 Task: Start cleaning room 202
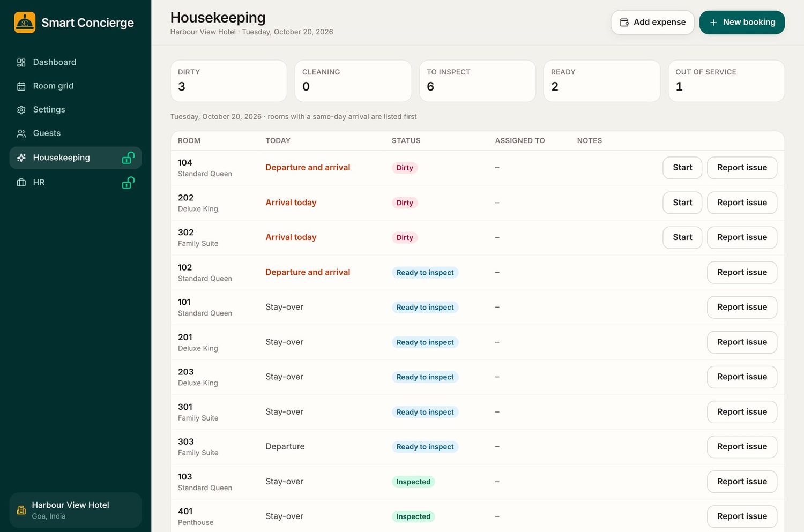point(682,203)
